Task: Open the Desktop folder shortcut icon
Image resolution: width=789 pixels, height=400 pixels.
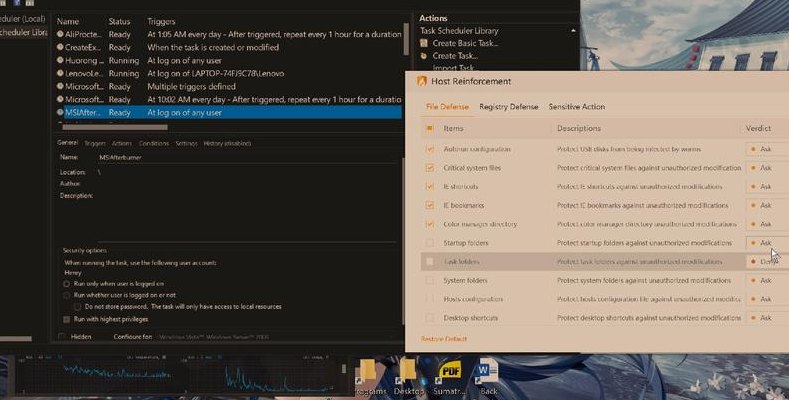Action: tap(407, 371)
